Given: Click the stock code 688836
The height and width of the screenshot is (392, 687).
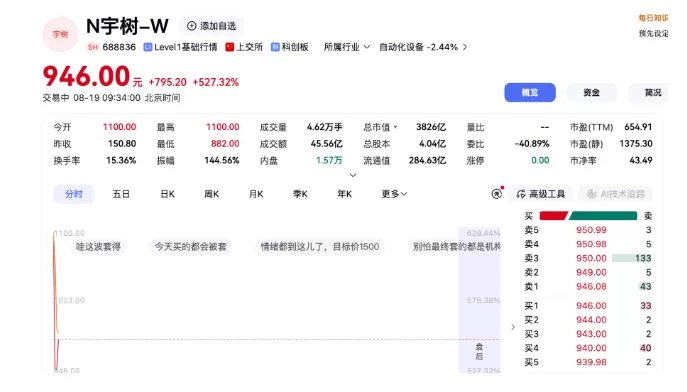Looking at the screenshot, I should (x=119, y=47).
